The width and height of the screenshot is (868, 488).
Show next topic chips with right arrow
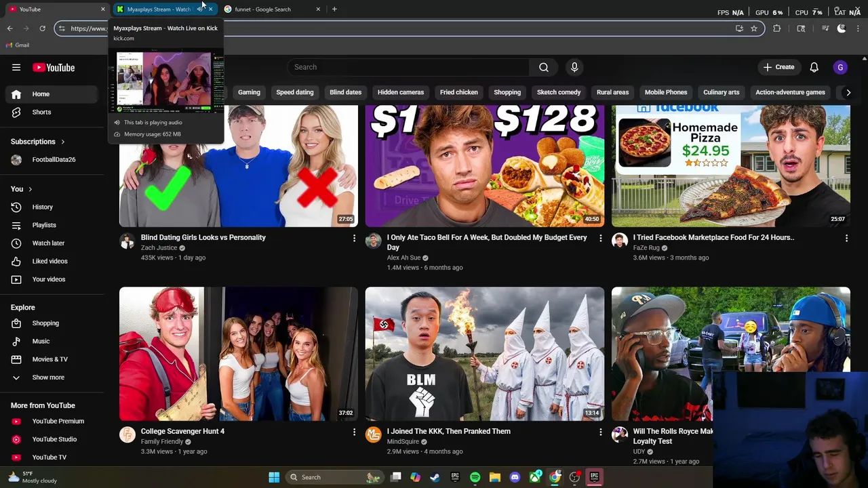click(x=848, y=92)
